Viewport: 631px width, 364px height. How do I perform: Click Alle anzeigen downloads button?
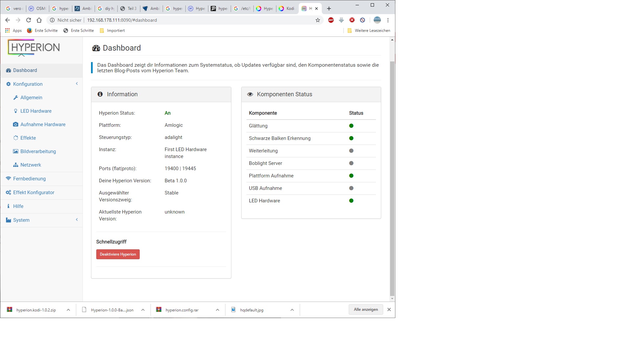point(366,309)
